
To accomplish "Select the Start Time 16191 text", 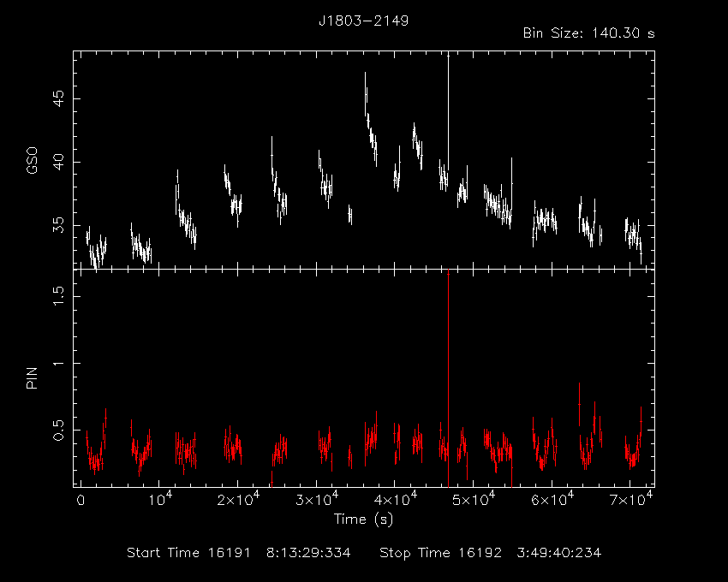I will [x=188, y=553].
